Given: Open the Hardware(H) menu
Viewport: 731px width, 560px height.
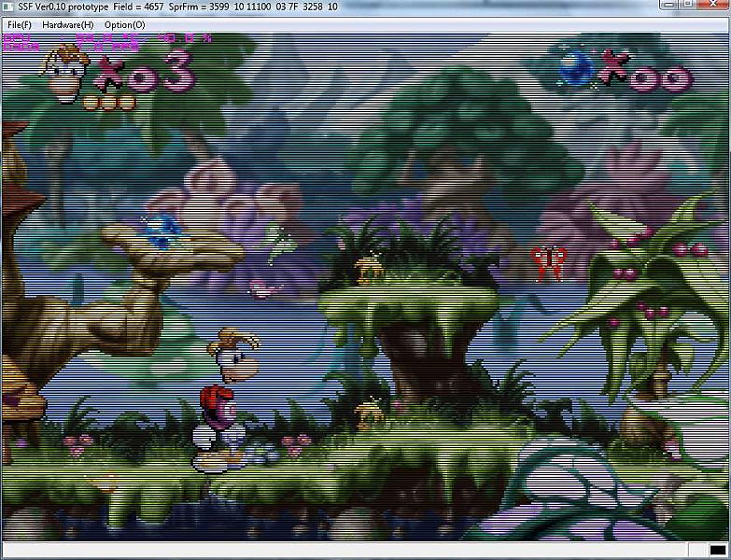Looking at the screenshot, I should [x=67, y=24].
